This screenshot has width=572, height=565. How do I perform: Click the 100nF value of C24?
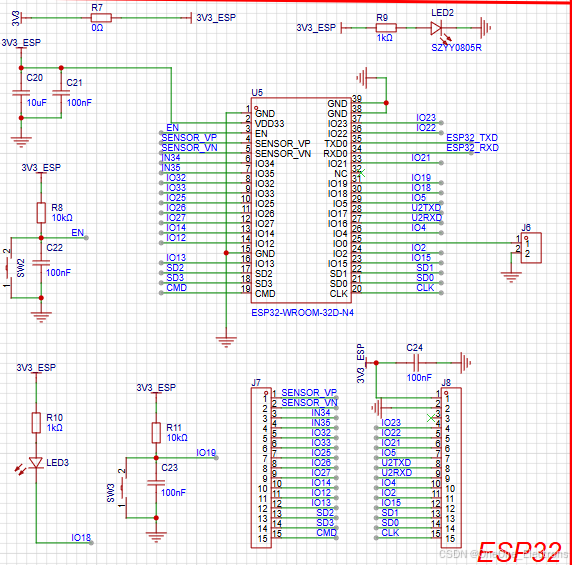(x=419, y=378)
